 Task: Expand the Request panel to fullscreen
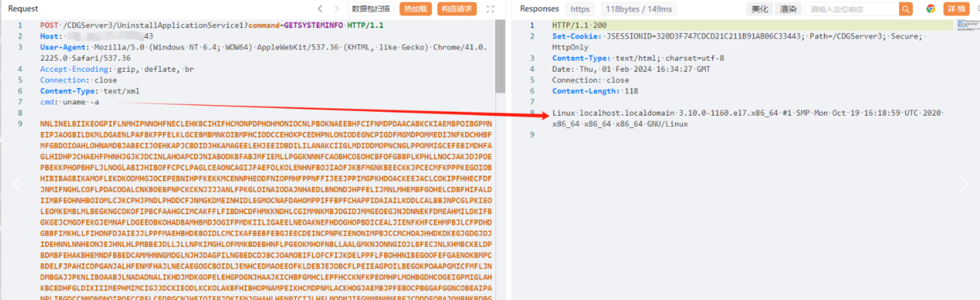tap(491, 8)
